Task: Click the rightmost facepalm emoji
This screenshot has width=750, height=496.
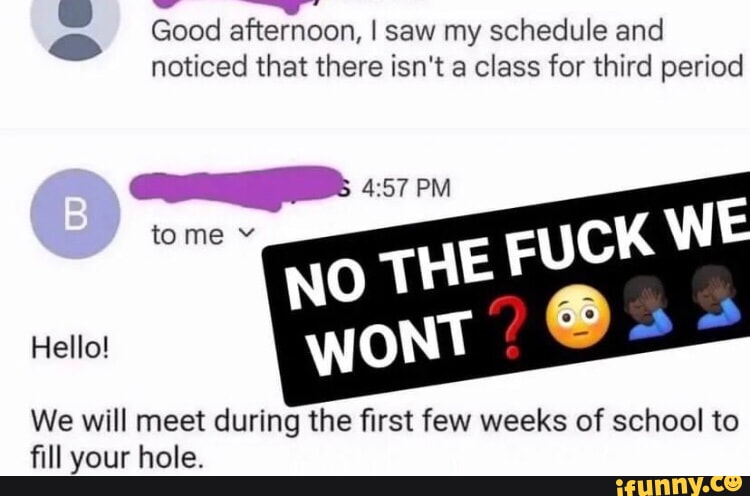Action: [722, 298]
